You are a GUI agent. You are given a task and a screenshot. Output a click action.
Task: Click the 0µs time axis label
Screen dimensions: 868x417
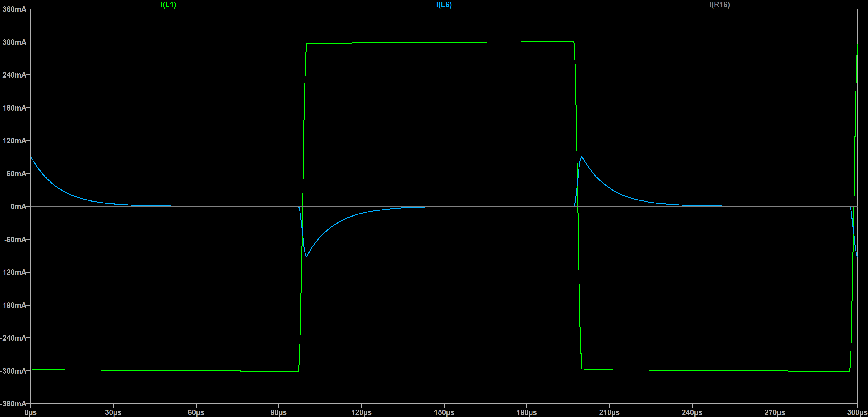click(31, 412)
